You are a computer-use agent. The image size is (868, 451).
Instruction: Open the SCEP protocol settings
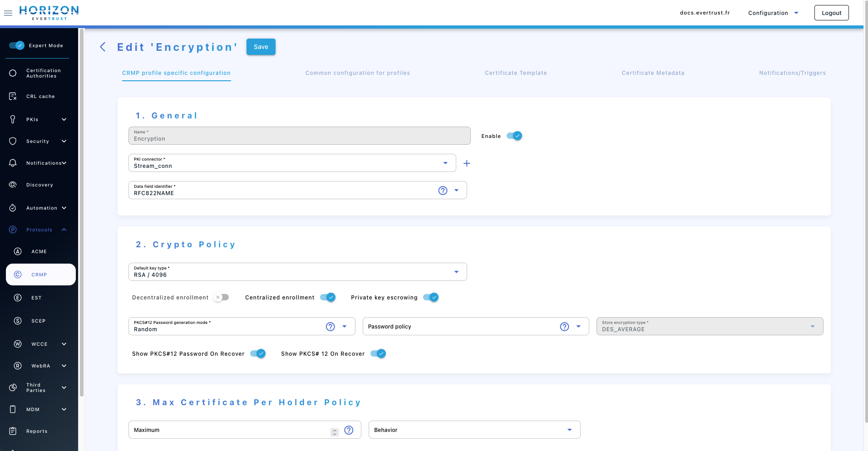tap(39, 321)
